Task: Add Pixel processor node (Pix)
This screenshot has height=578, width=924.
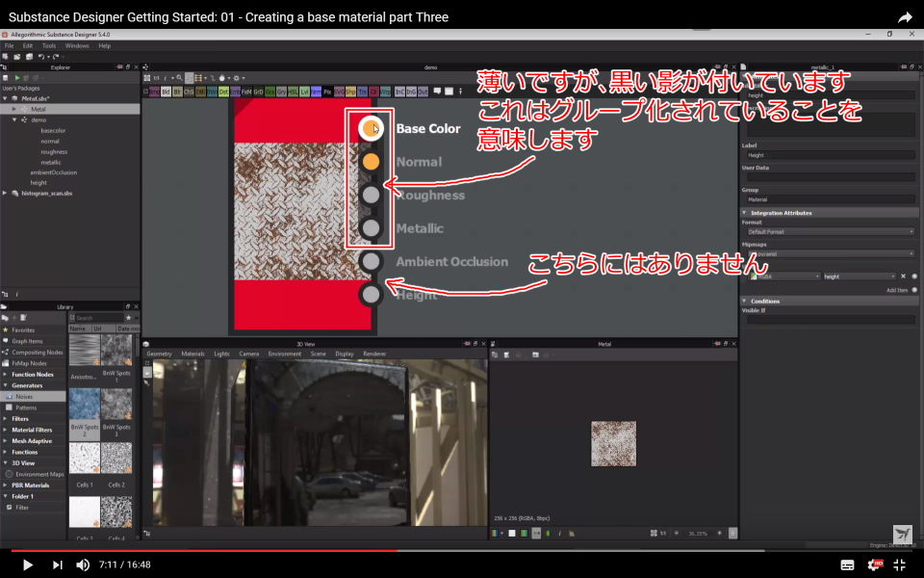Action: point(327,92)
